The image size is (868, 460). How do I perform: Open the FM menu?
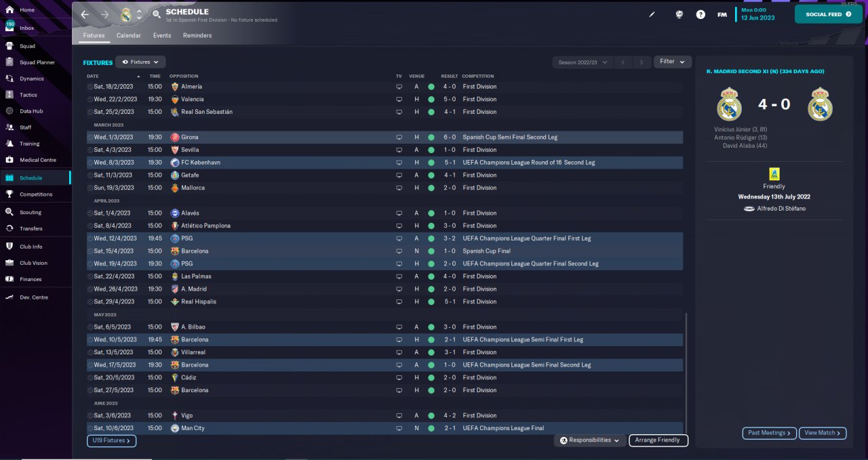pyautogui.click(x=722, y=14)
